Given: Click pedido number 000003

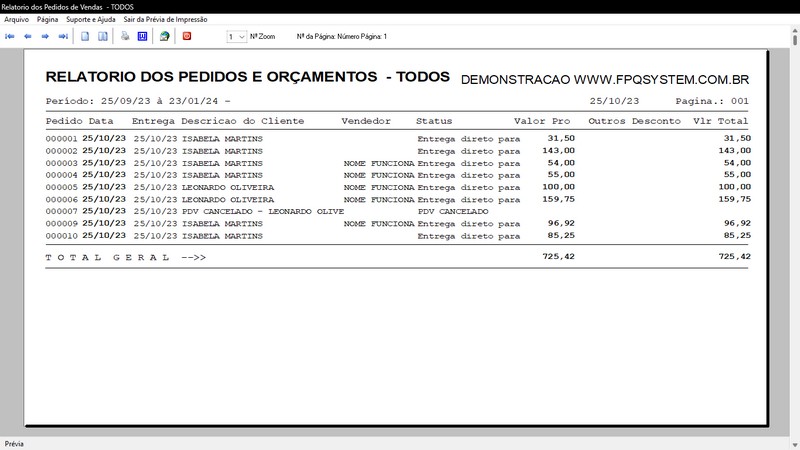Looking at the screenshot, I should pyautogui.click(x=61, y=164).
